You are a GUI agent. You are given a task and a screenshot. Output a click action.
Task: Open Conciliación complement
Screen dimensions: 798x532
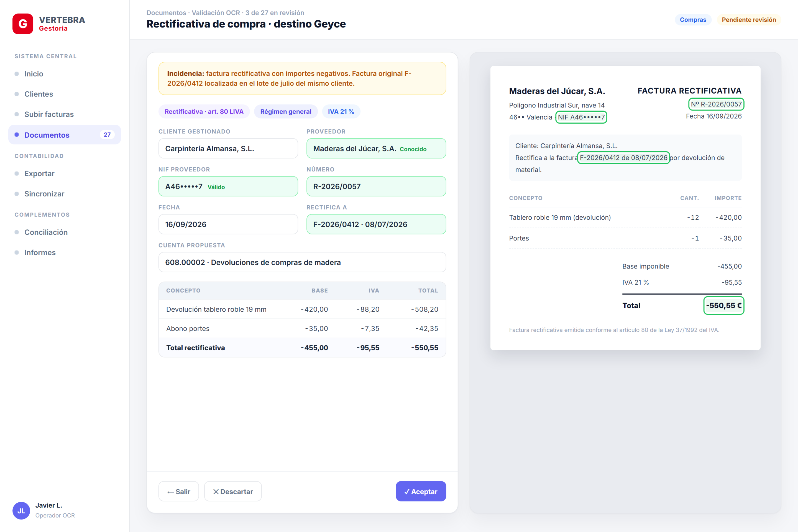coord(65,232)
